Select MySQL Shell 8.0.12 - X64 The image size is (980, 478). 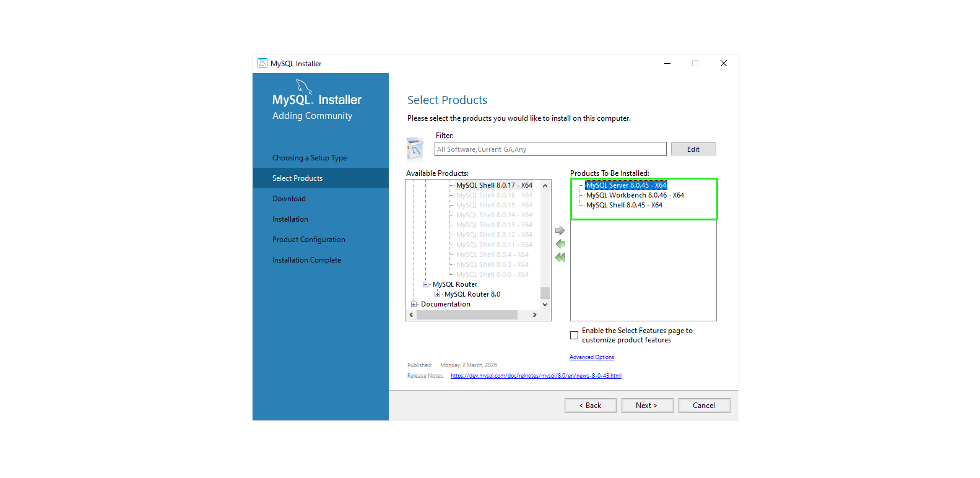[494, 235]
